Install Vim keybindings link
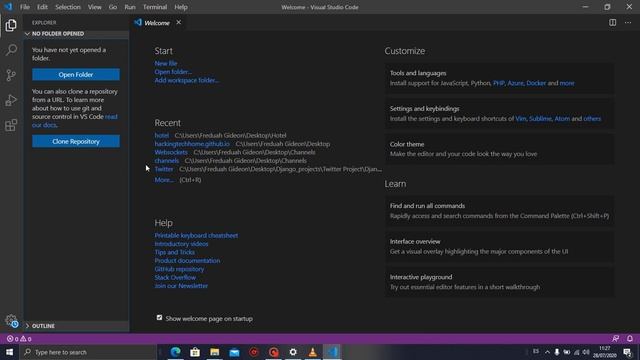 pyautogui.click(x=520, y=119)
